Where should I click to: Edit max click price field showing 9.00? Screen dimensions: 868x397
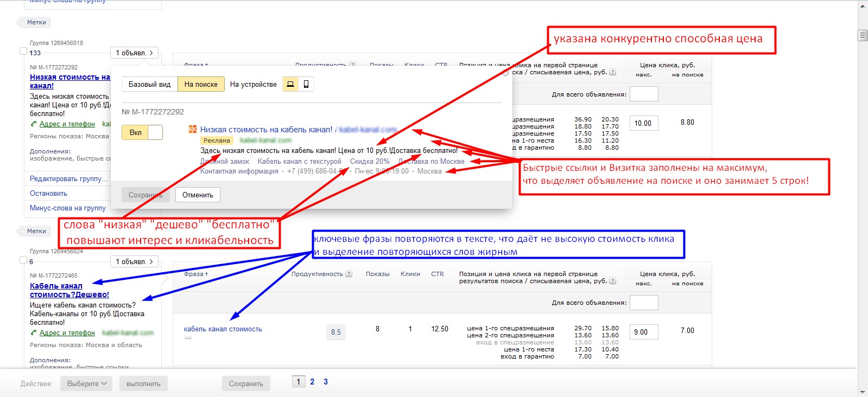click(x=644, y=332)
